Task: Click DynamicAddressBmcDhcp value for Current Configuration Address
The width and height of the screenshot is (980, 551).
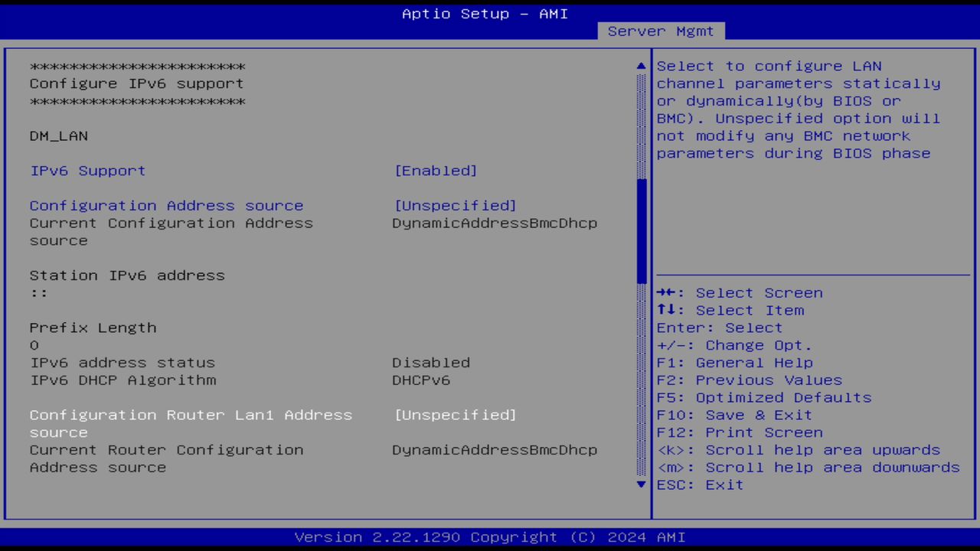Action: [x=495, y=223]
